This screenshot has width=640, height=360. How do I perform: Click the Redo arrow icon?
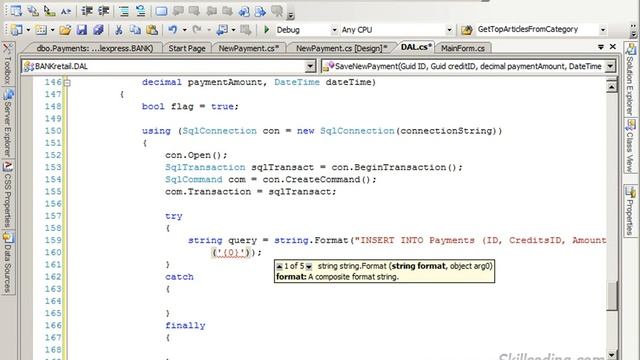point(197,30)
